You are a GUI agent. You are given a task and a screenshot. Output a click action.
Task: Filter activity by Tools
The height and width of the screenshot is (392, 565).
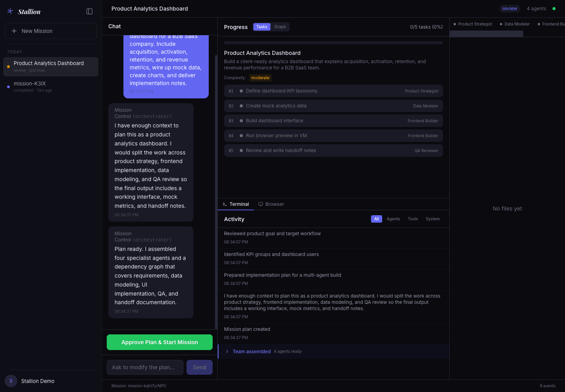(413, 219)
